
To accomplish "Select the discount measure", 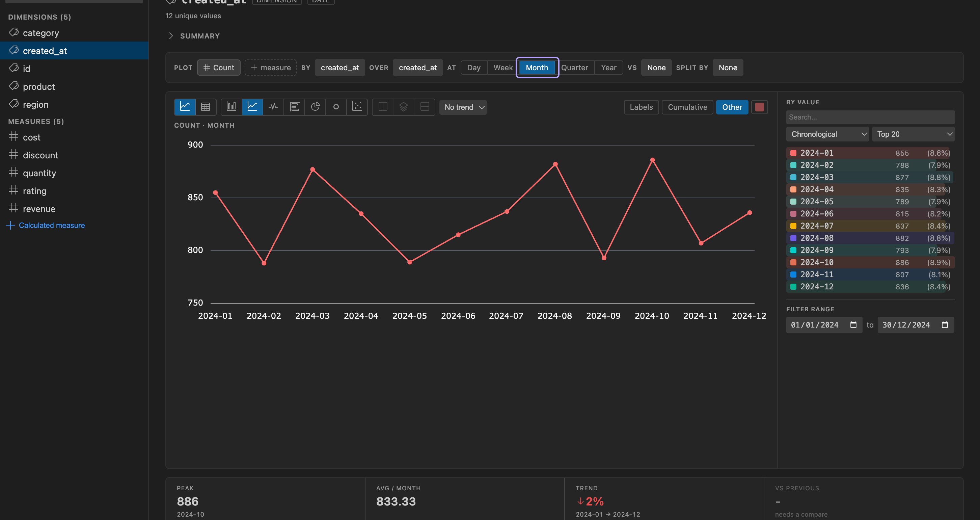I will click(x=74, y=155).
